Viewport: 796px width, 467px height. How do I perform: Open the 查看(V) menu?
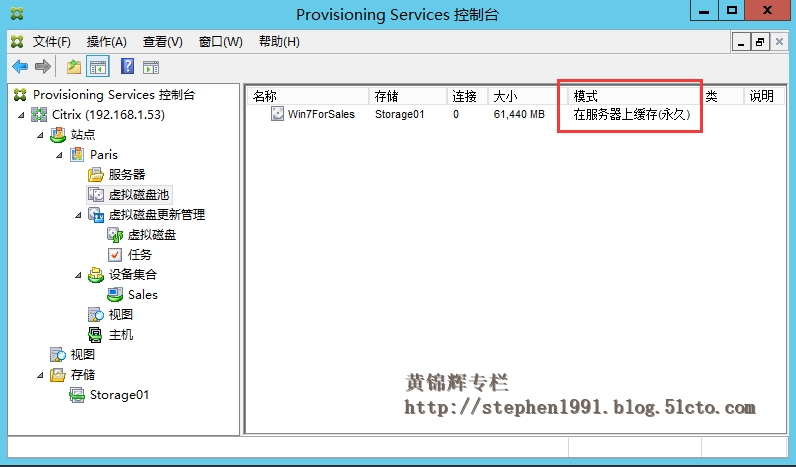click(x=162, y=42)
